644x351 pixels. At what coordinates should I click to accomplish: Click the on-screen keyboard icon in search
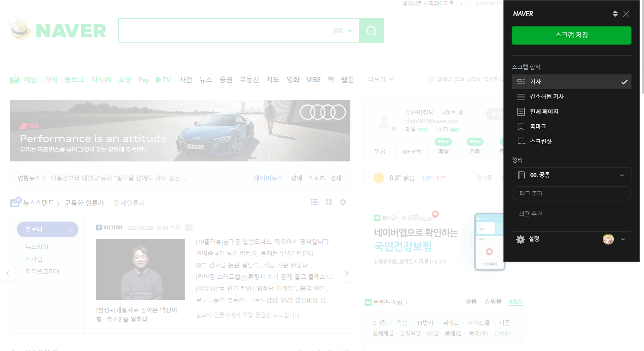(338, 31)
